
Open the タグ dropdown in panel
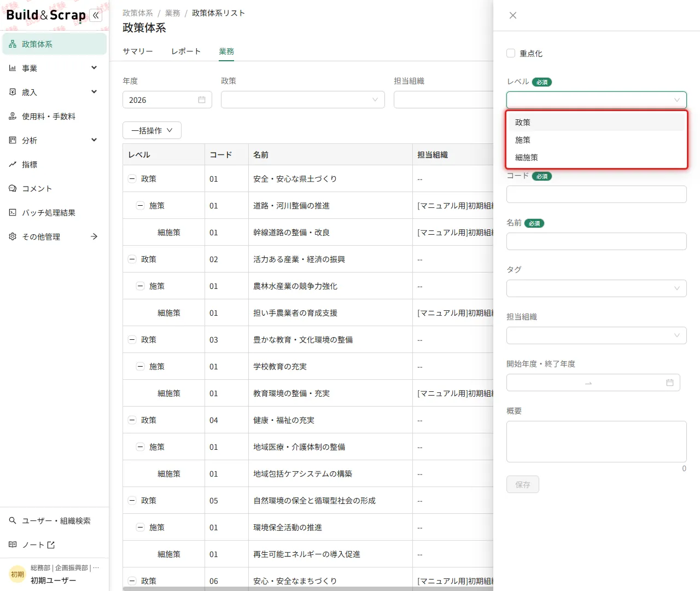click(x=597, y=288)
